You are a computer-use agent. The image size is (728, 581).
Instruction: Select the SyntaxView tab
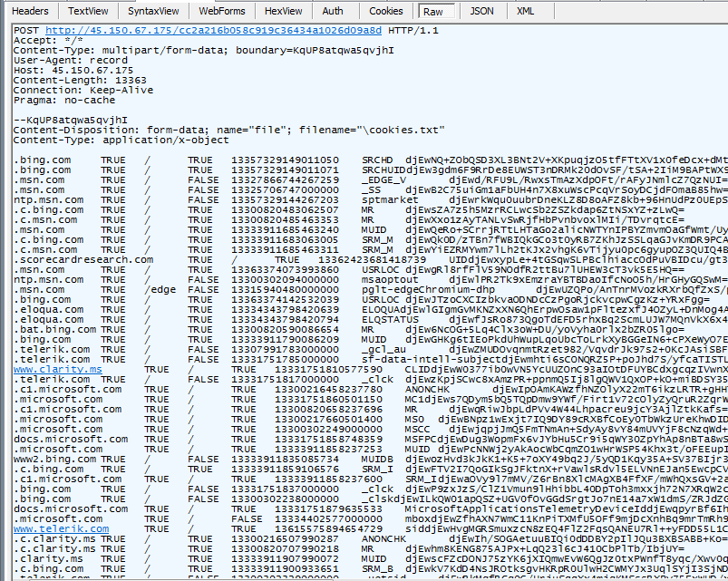click(x=153, y=11)
